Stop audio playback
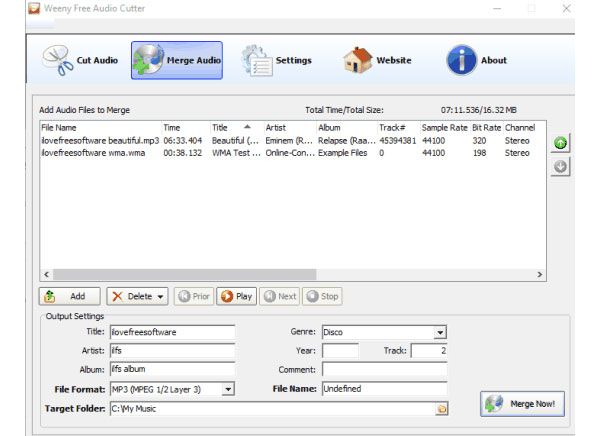 (323, 297)
